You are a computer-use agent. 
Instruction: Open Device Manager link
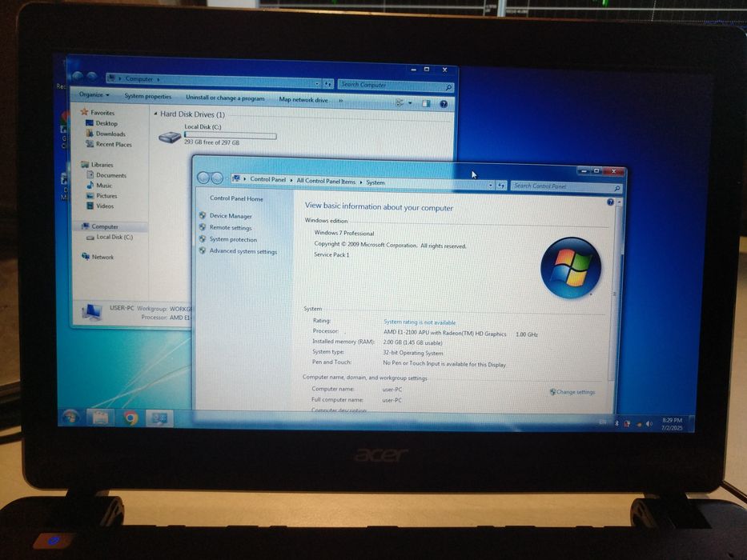(x=231, y=216)
